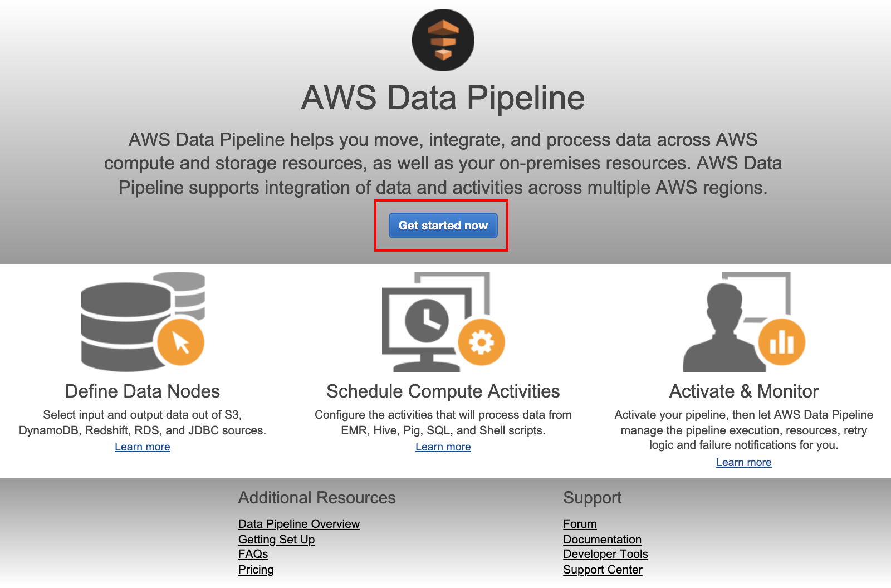Click the AWS Data Pipeline logo icon
Viewport: 891px width, 588px height.
[x=443, y=40]
